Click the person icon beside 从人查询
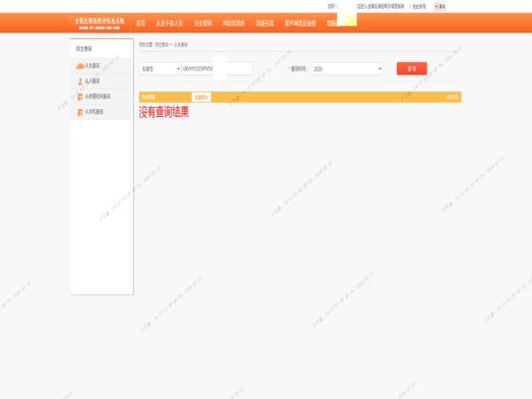 (x=80, y=81)
